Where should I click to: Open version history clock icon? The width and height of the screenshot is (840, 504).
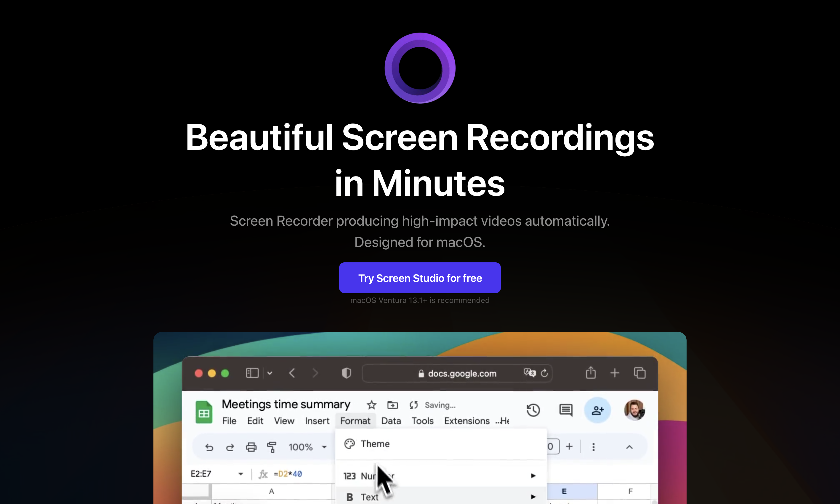533,410
